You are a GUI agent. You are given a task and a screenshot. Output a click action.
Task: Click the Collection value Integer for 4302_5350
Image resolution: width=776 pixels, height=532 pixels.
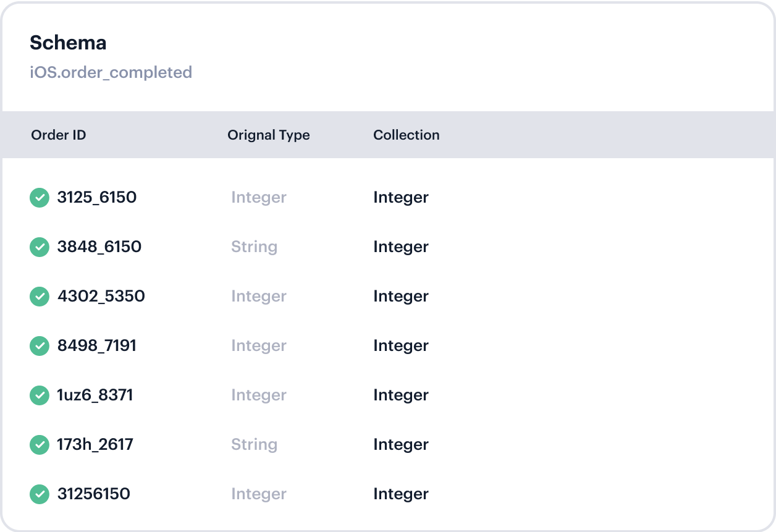(x=401, y=297)
